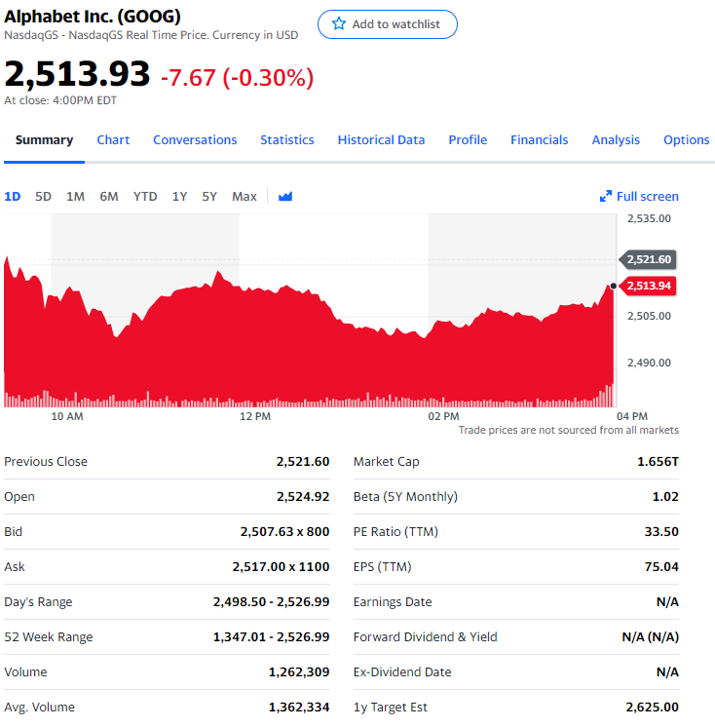Click the Previous Close value 2,521.60
Screen dimensions: 715x728
[303, 462]
